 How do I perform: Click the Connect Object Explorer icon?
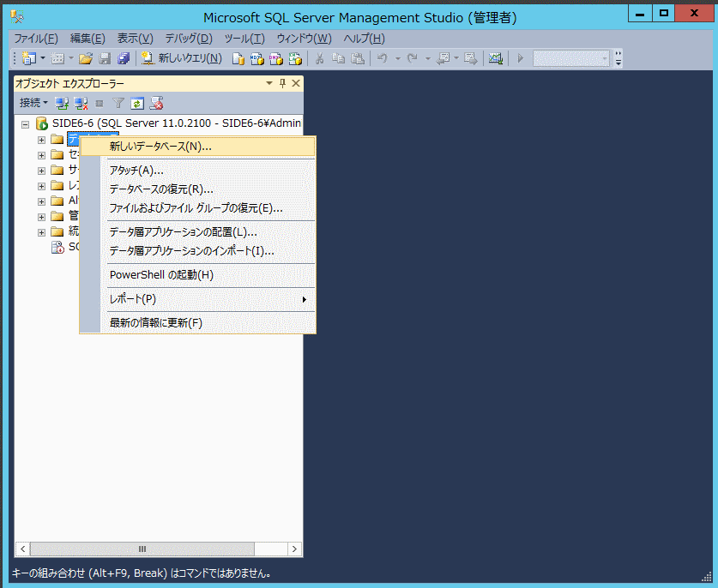click(x=62, y=104)
